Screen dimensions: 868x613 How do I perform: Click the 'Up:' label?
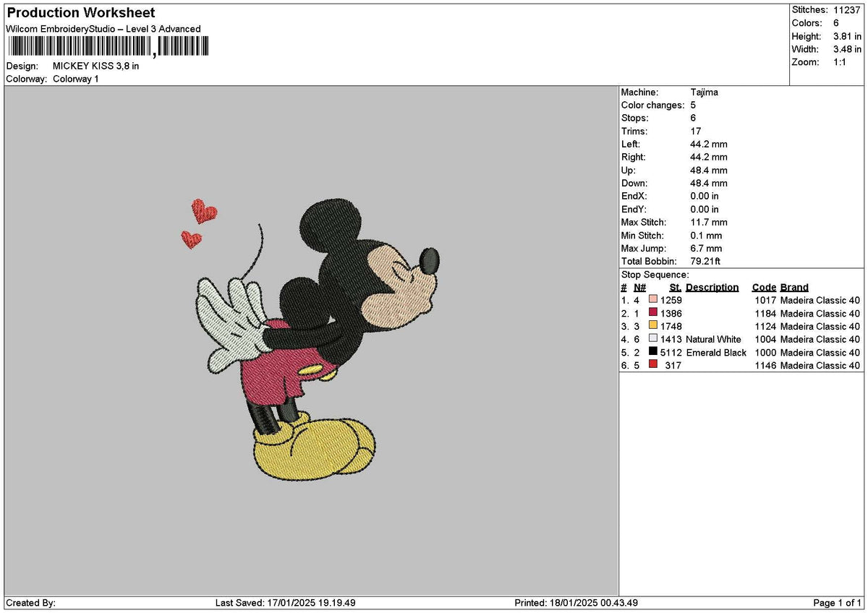click(630, 171)
